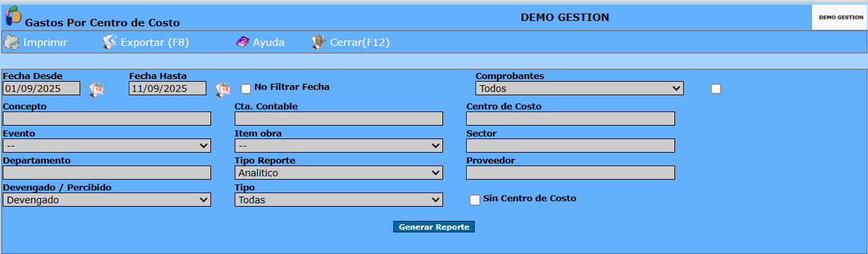Click the Cerrar(F12) icon
The image size is (868, 254).
318,43
